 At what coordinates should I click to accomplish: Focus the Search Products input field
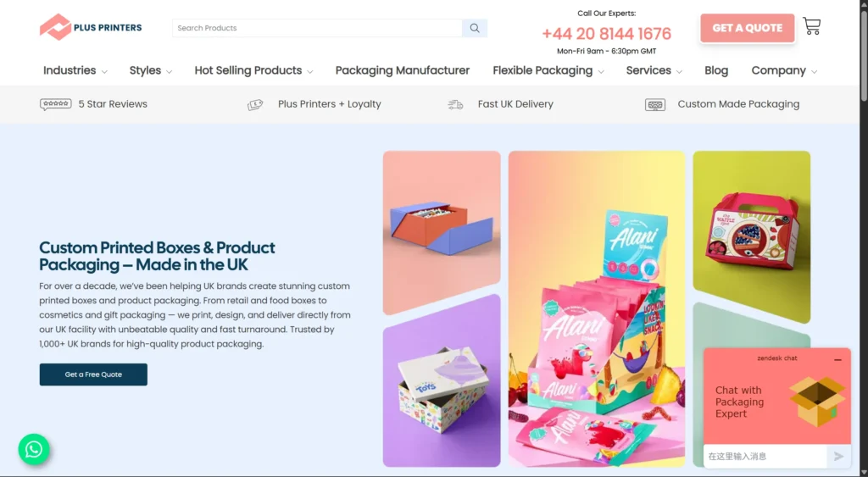pos(317,28)
